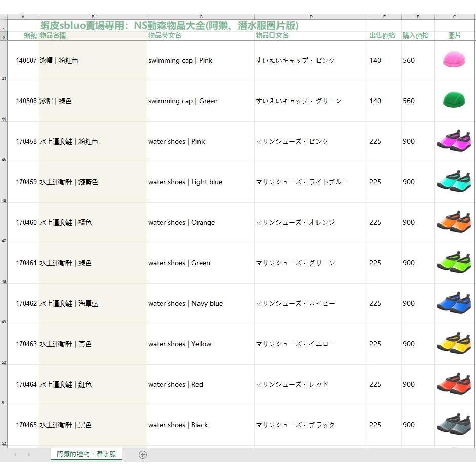Select row 47 header
This screenshot has width=476, height=476.
(4, 222)
